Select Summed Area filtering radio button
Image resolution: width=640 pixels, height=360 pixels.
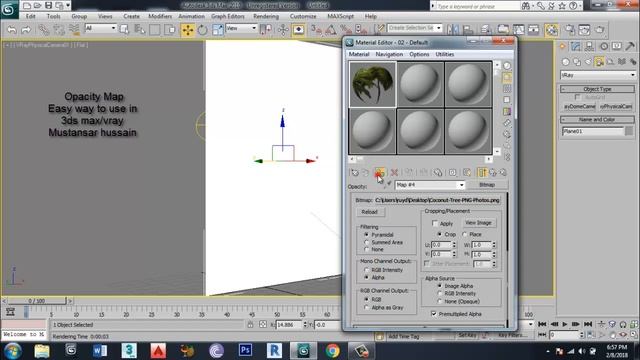367,242
